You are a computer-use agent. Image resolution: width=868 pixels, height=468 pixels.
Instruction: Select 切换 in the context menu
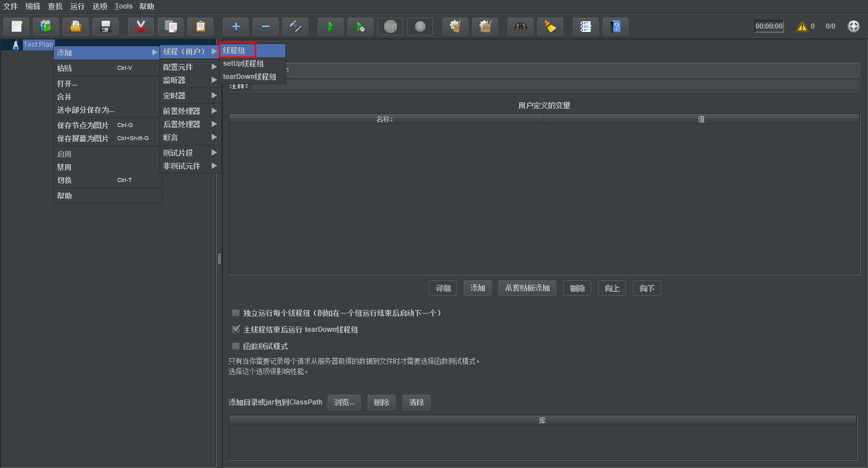pos(107,180)
